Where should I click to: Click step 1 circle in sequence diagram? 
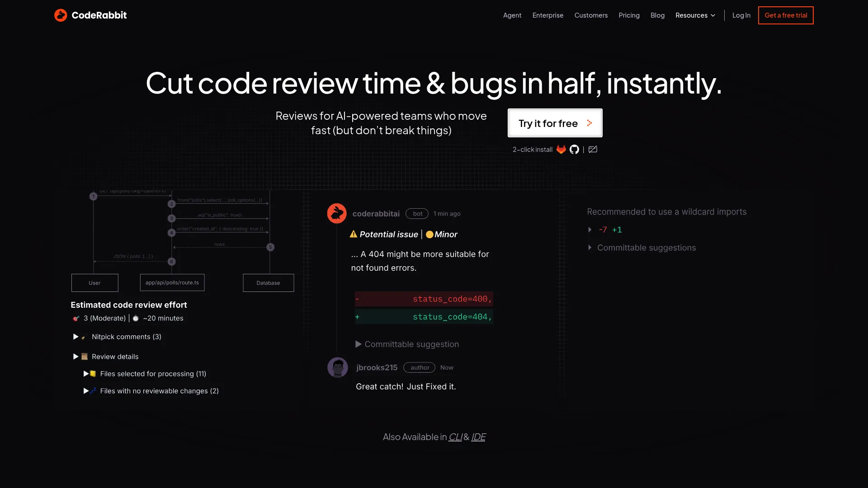[x=94, y=197]
